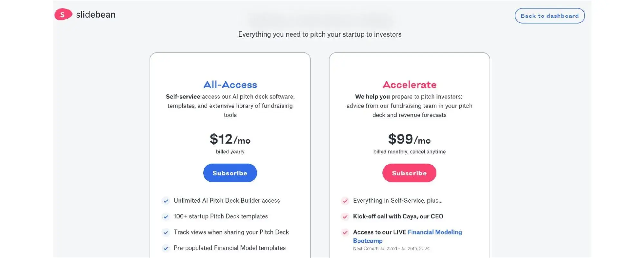Screen dimensions: 644x258
Task: Click the Kick-off call with Caya feature text
Action: tap(398, 216)
